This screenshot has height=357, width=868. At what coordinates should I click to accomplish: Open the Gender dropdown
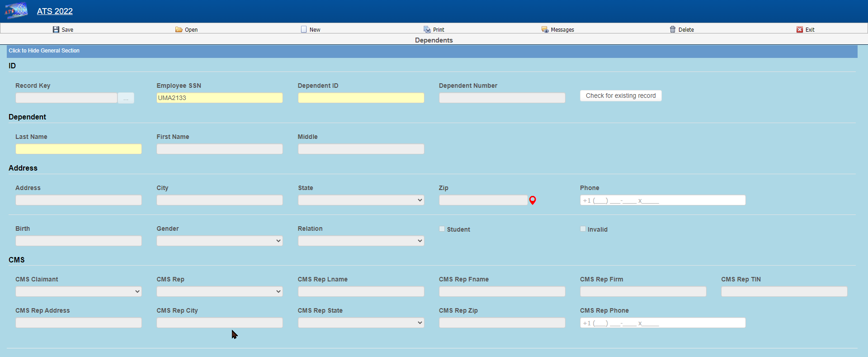click(219, 241)
